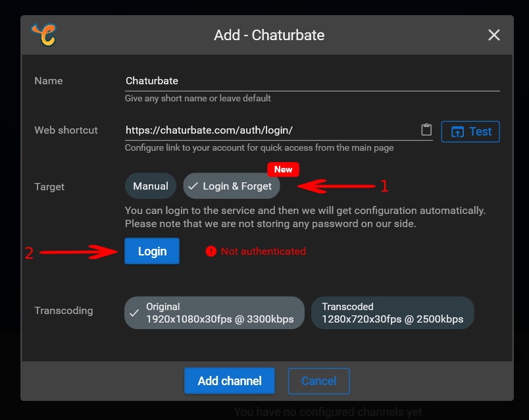Click the checkmark on the Original quality chip
Screen dimensions: 529x420
click(x=134, y=313)
